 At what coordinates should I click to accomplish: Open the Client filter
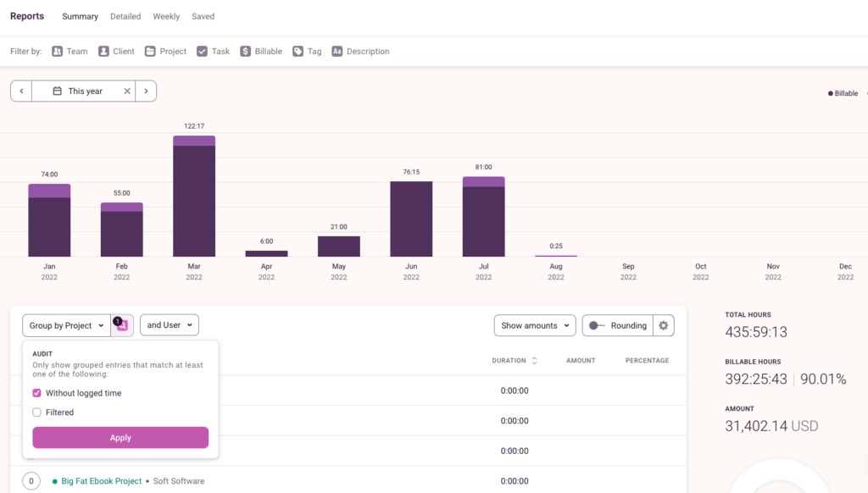point(116,51)
